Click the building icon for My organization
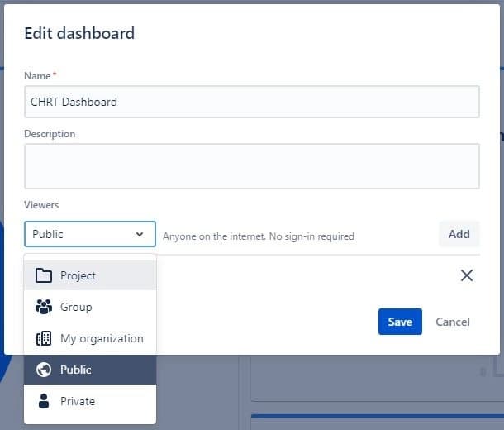This screenshot has width=504, height=430. [44, 338]
